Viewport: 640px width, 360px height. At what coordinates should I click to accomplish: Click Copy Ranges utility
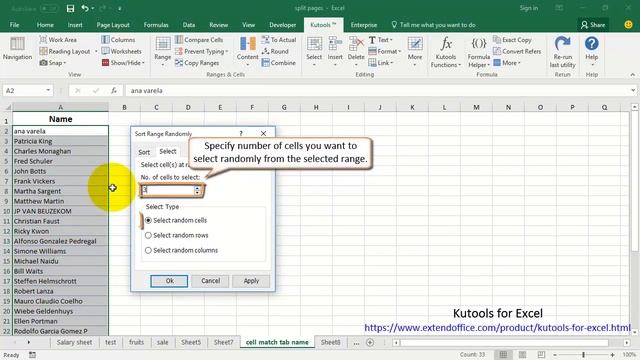tap(197, 63)
